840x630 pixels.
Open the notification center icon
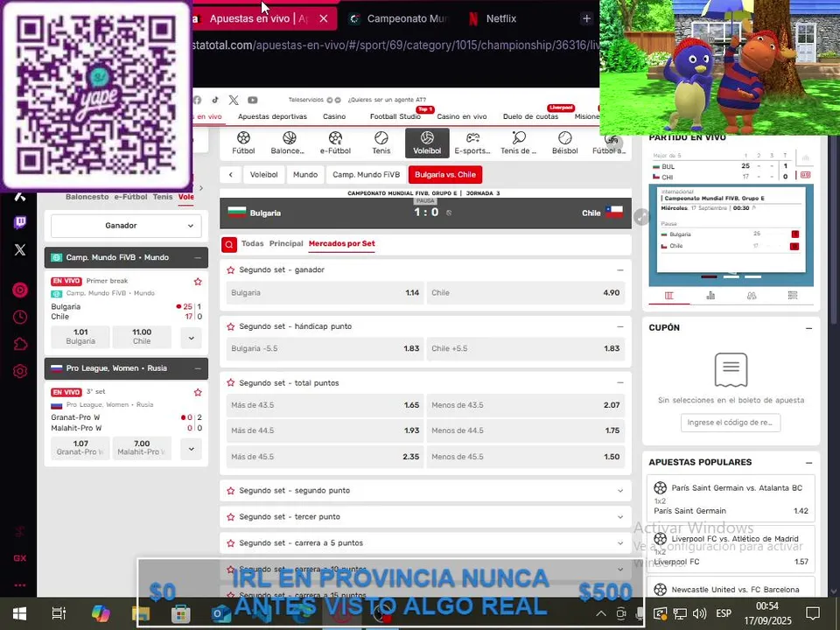pos(813,613)
